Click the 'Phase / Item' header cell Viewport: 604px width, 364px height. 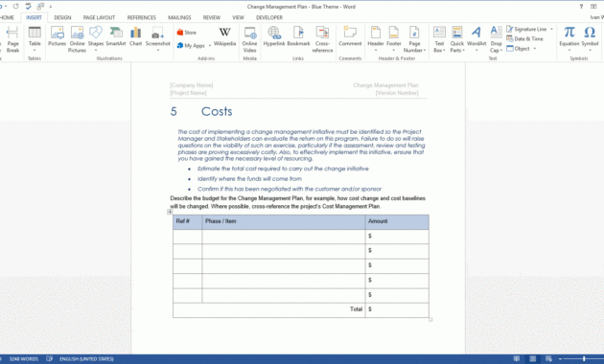(x=284, y=222)
